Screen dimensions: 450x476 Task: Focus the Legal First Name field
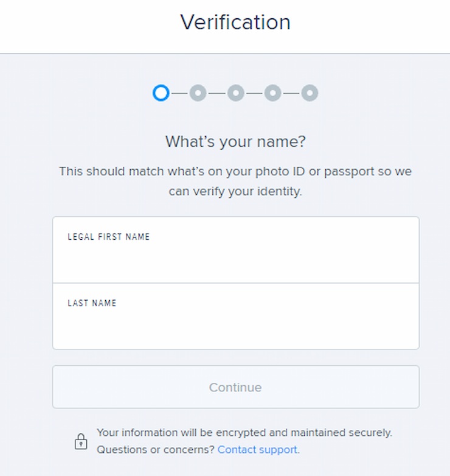click(236, 250)
